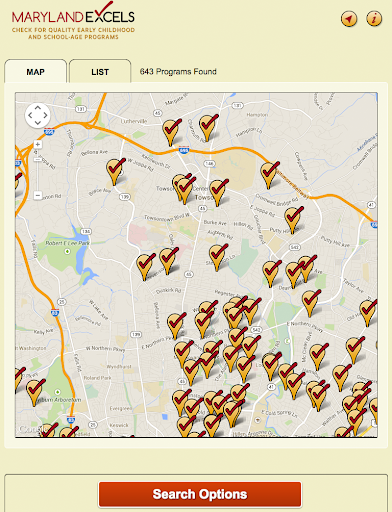Select the marker near Purity Hill
Viewport: 392px width, 512px height.
point(293,220)
